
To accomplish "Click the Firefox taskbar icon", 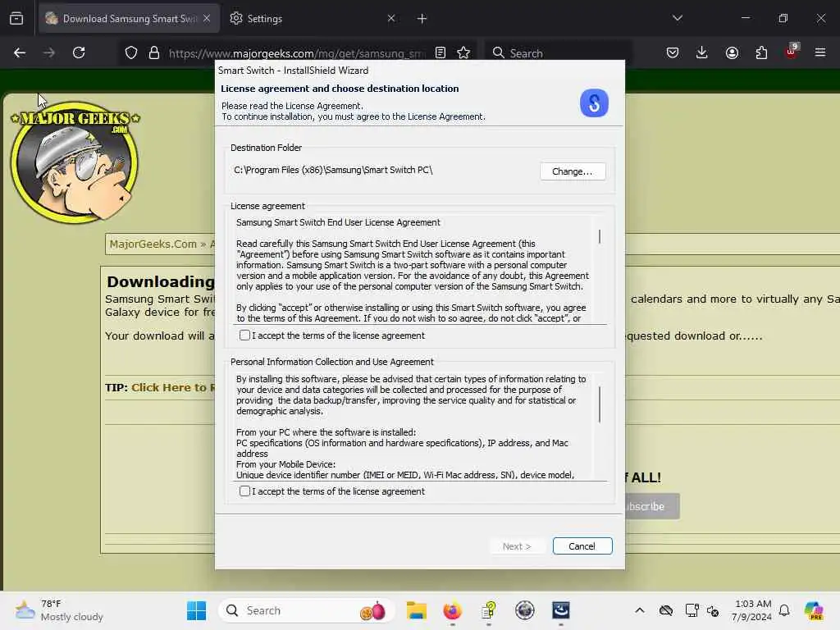I will point(452,610).
